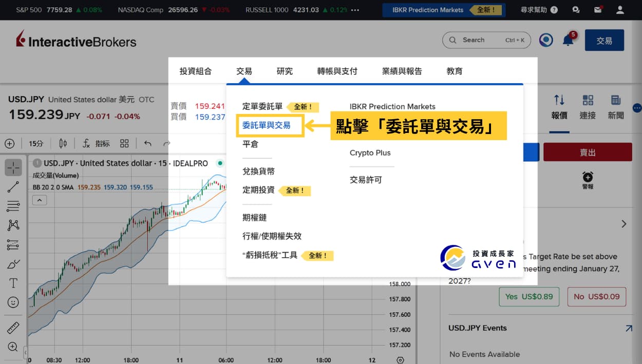The image size is (642, 364).
Task: Add a 警報 alarm alert
Action: pyautogui.click(x=588, y=180)
